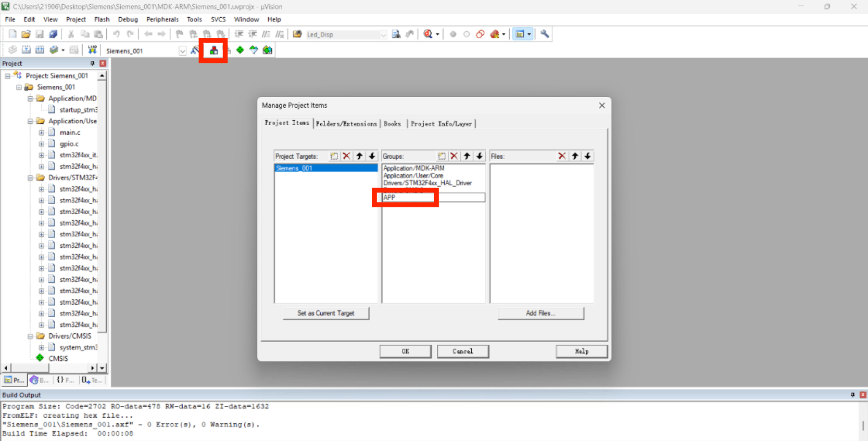Click Set as Current Target button
Viewport: 868px width, 441px height.
pyautogui.click(x=326, y=313)
